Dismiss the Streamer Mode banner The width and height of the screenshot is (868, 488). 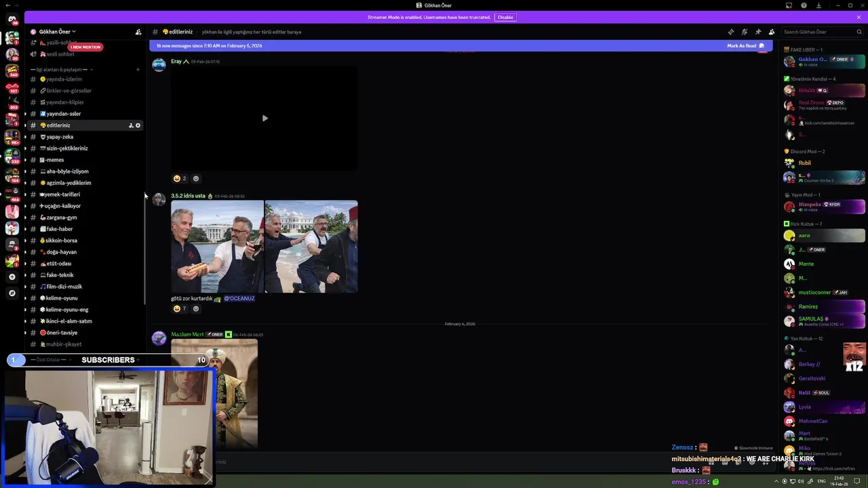click(x=859, y=17)
